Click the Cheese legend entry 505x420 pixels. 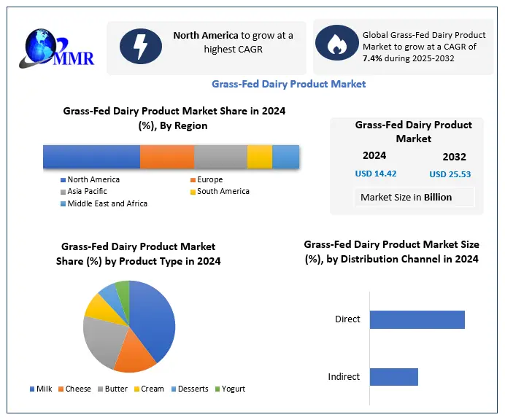[74, 389]
